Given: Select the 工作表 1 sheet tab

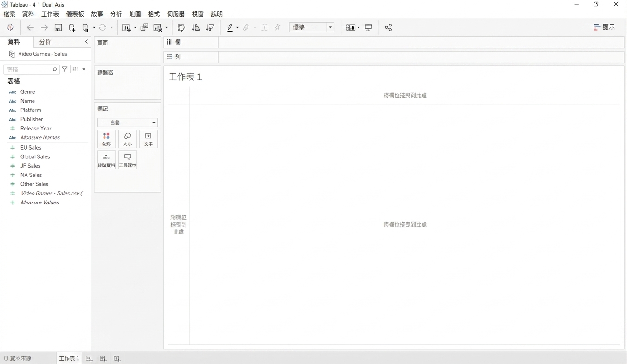Looking at the screenshot, I should (x=69, y=358).
